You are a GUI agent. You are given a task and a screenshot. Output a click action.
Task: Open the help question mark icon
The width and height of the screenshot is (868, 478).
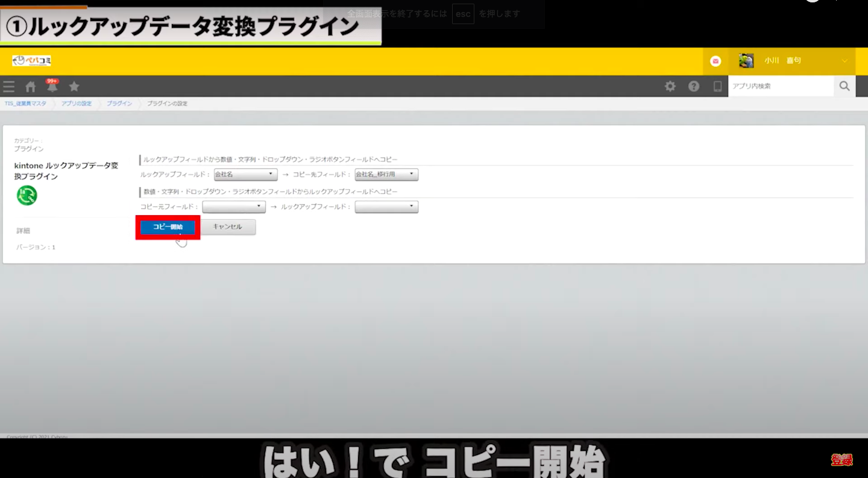(x=694, y=86)
